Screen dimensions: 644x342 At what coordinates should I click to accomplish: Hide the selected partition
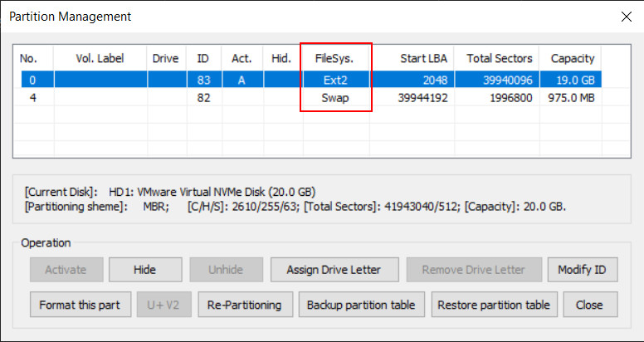point(145,270)
